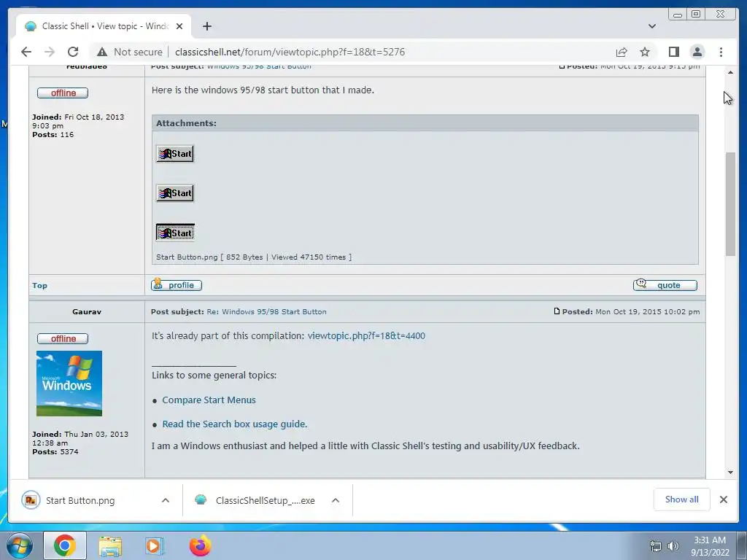Click the vertical scrollbar thumb

coord(730,204)
